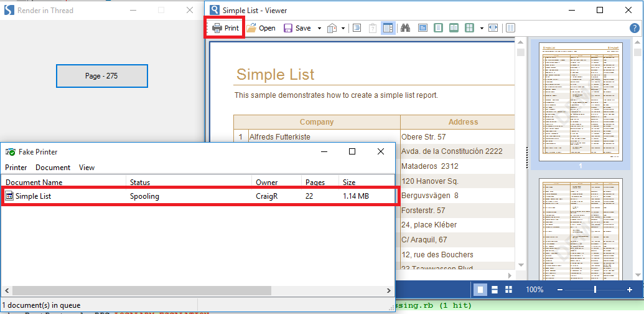Click the Render in Thread title icon
This screenshot has height=314, width=644.
[9, 10]
